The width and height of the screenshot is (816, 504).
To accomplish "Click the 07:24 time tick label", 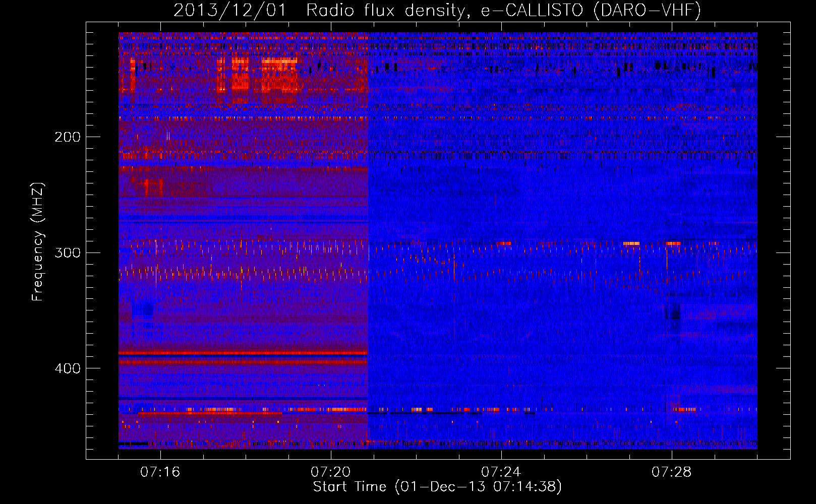I will [501, 472].
